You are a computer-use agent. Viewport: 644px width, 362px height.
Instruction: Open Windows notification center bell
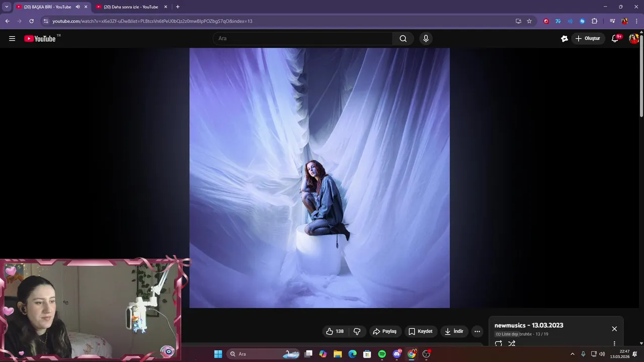pos(635,354)
